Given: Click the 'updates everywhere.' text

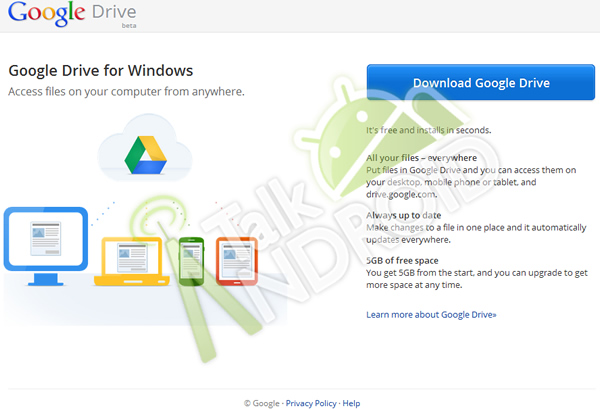Looking at the screenshot, I should tap(408, 240).
